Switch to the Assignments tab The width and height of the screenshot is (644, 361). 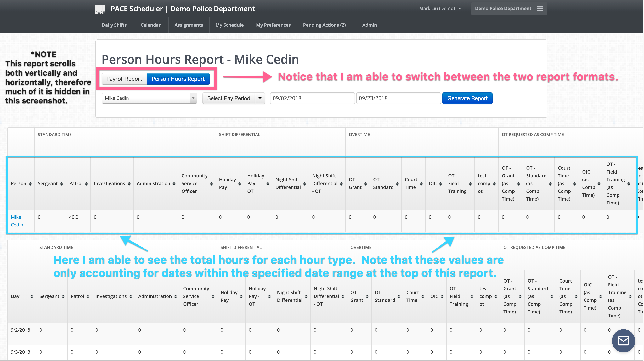(x=189, y=25)
